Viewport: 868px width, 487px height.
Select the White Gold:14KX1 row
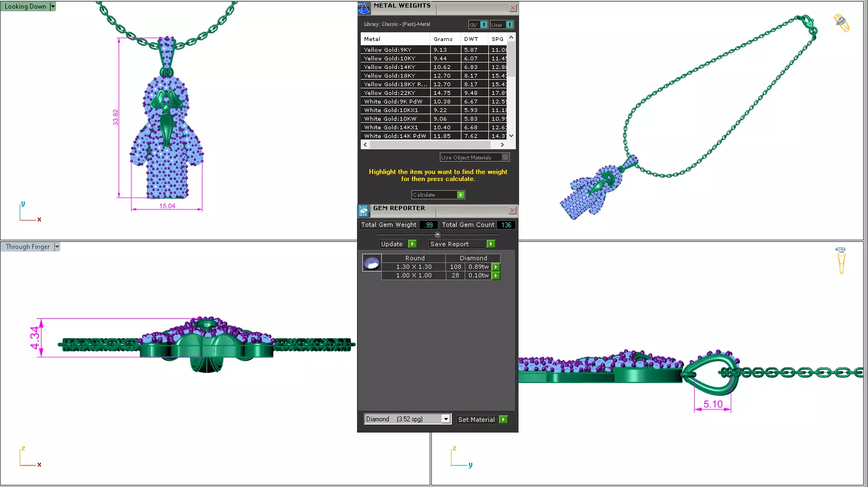click(x=433, y=127)
